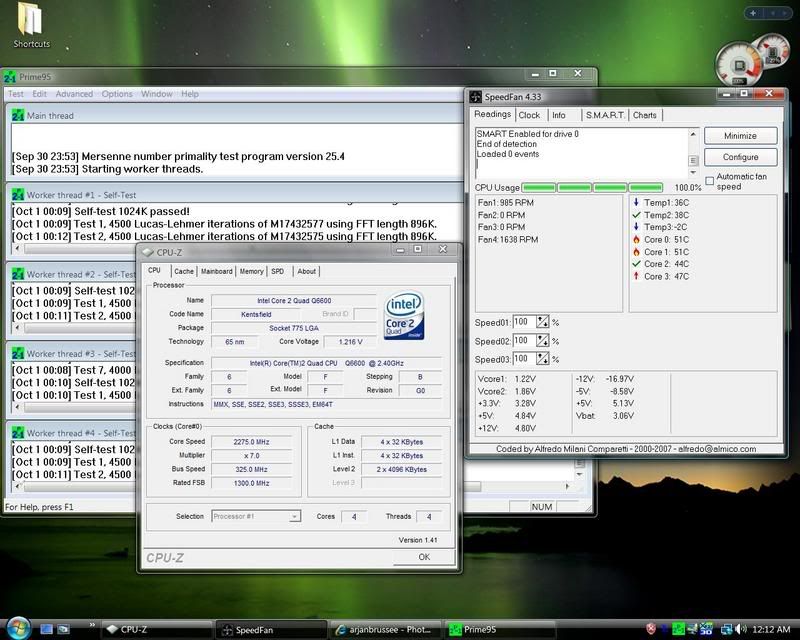800x640 pixels.
Task: Open the S.M.A.R.T. tab in SpeedFan
Action: [x=604, y=115]
